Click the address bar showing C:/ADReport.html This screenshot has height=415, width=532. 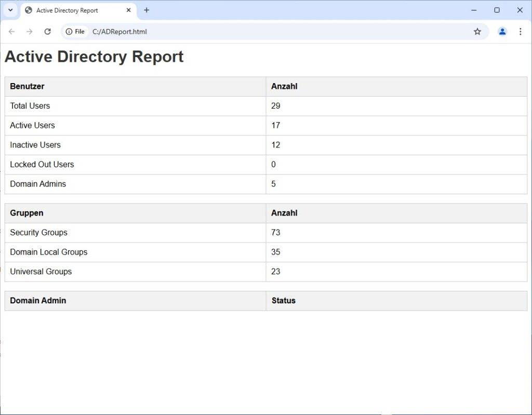pos(156,32)
